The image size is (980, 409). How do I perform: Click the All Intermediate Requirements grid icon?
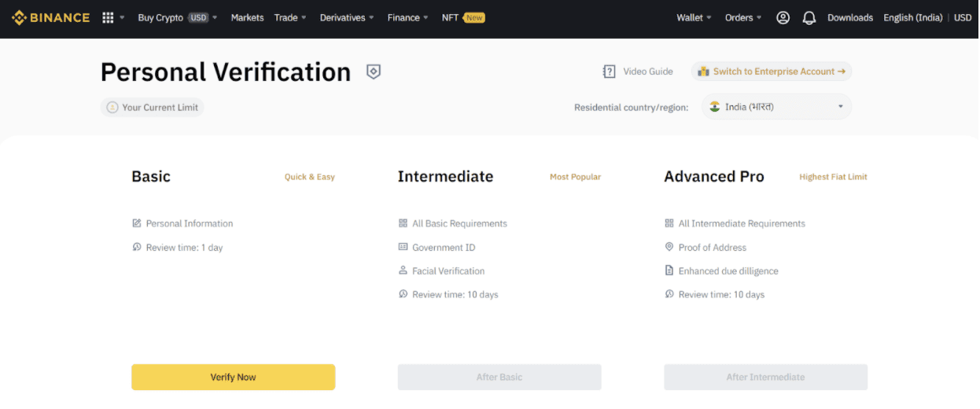point(669,223)
